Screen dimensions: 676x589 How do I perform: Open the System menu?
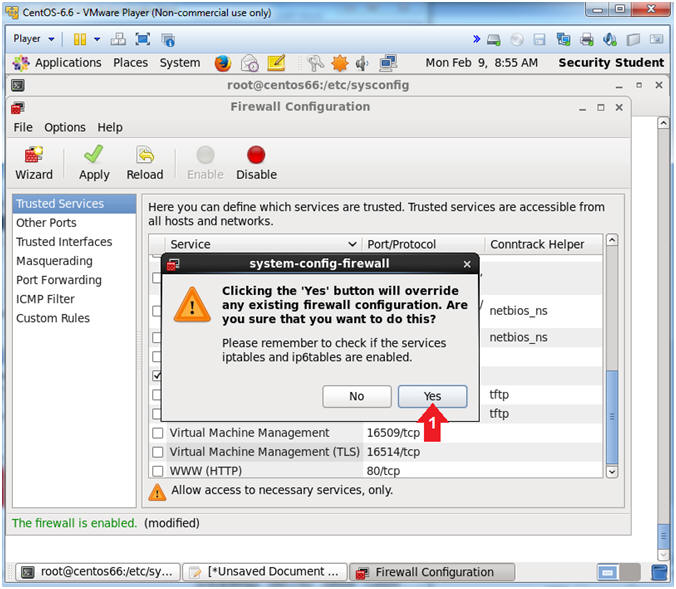click(x=180, y=63)
